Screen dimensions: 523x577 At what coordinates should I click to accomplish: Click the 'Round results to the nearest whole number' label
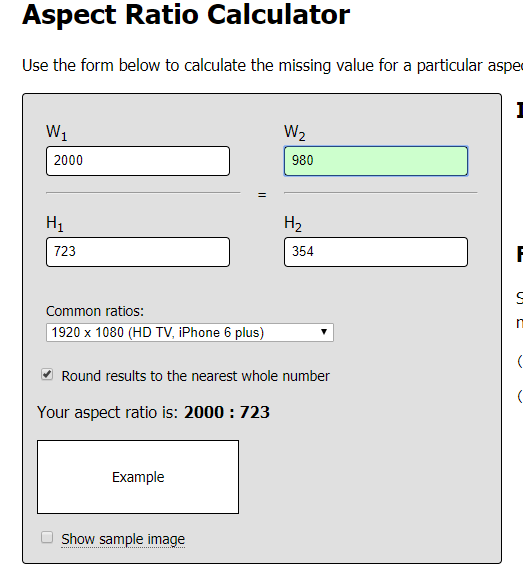coord(195,376)
